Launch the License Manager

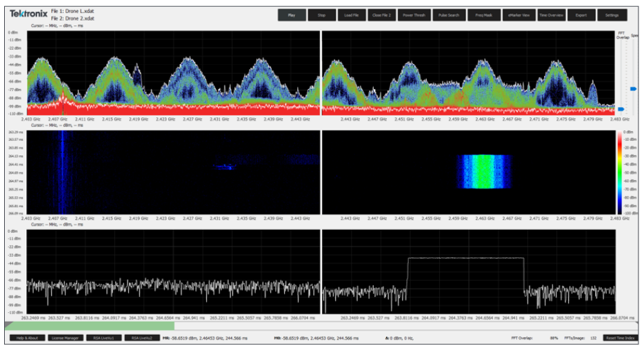66,338
